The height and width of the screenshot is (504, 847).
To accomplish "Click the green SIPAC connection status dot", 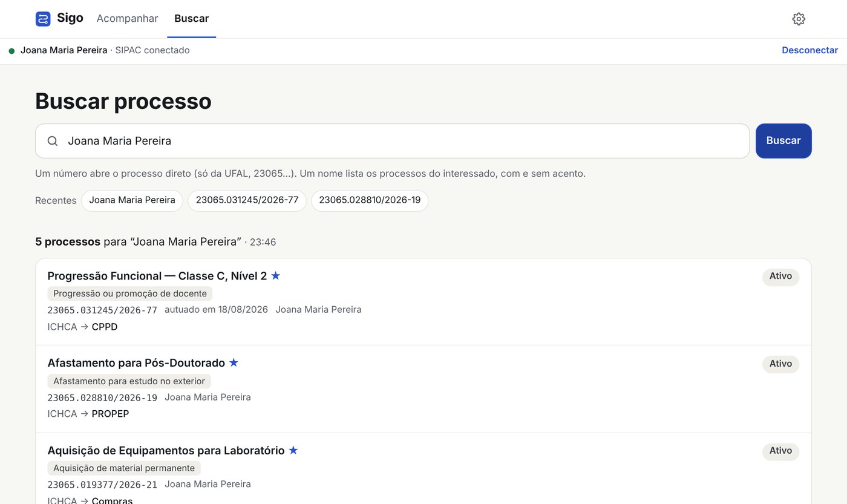I will tap(11, 51).
